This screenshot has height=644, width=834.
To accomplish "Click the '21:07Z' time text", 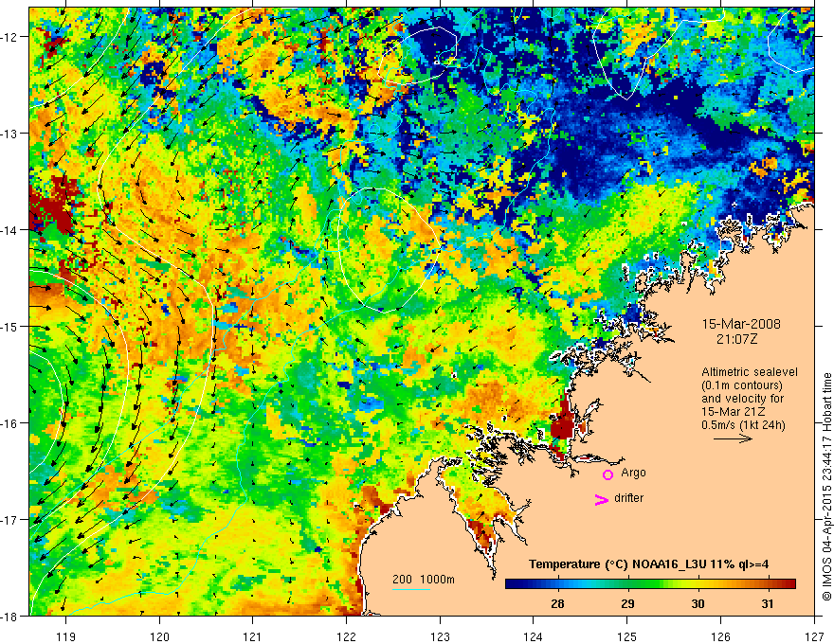I will click(736, 339).
